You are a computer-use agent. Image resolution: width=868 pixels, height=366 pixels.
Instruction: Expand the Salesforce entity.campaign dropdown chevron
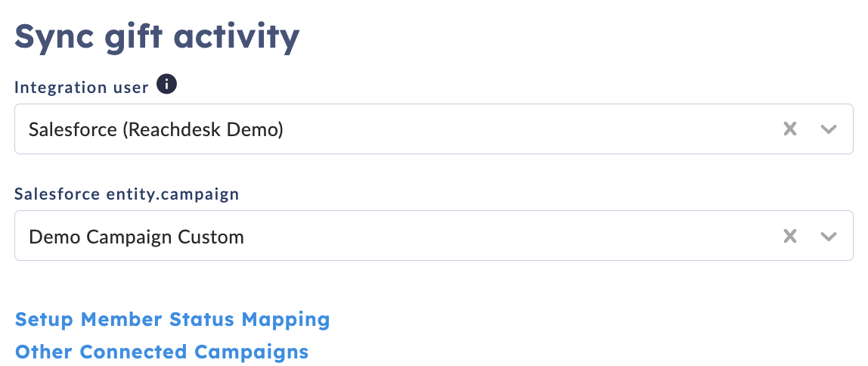[x=828, y=237]
